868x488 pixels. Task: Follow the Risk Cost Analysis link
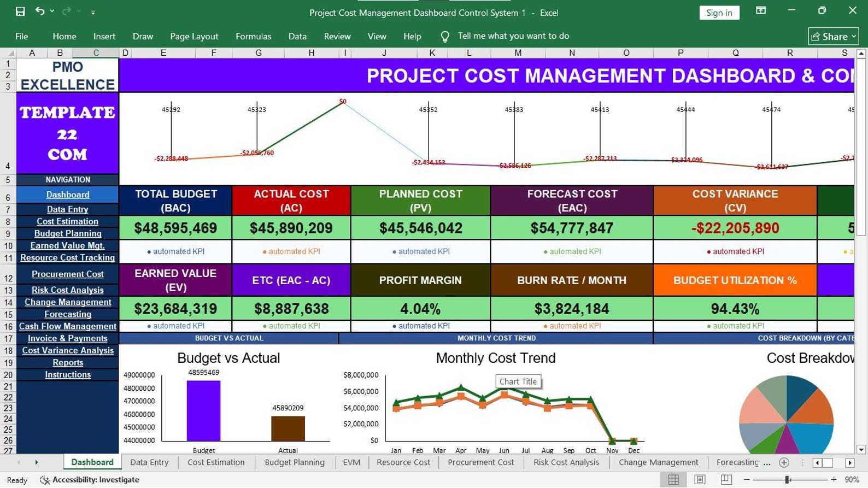(x=67, y=290)
